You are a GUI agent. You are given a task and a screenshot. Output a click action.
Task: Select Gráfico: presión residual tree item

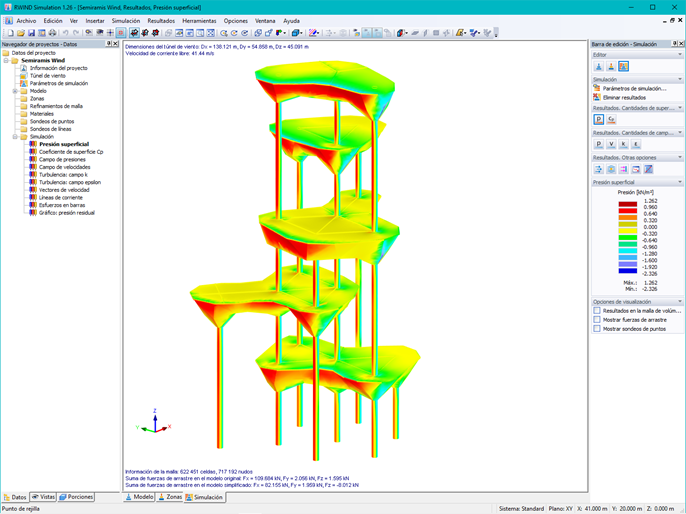point(67,213)
